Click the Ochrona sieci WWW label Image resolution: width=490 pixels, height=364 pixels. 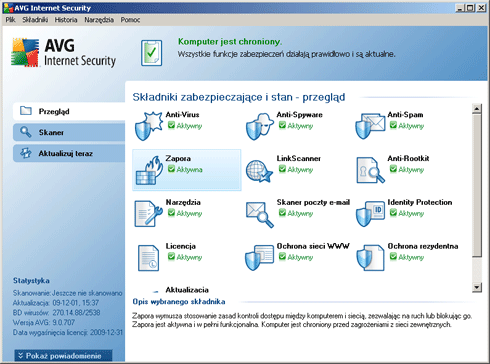[x=313, y=246]
